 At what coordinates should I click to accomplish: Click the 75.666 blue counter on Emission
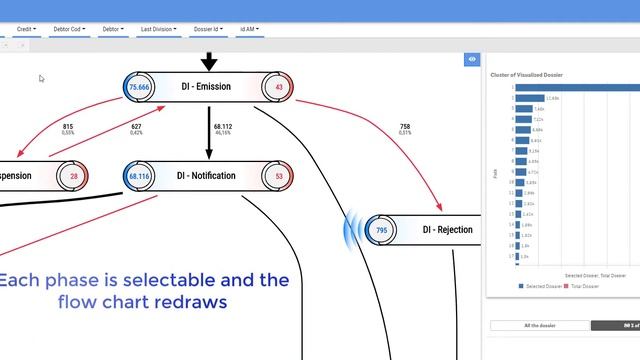(x=139, y=87)
